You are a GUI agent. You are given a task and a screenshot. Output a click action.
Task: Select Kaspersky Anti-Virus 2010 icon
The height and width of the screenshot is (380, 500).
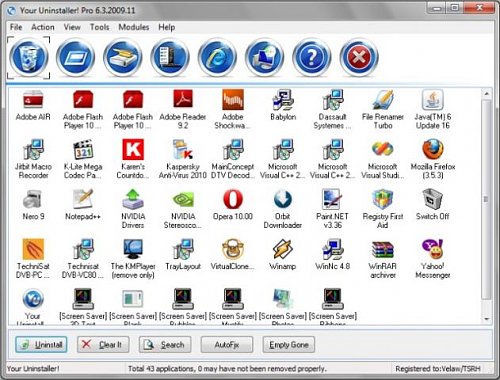(183, 149)
